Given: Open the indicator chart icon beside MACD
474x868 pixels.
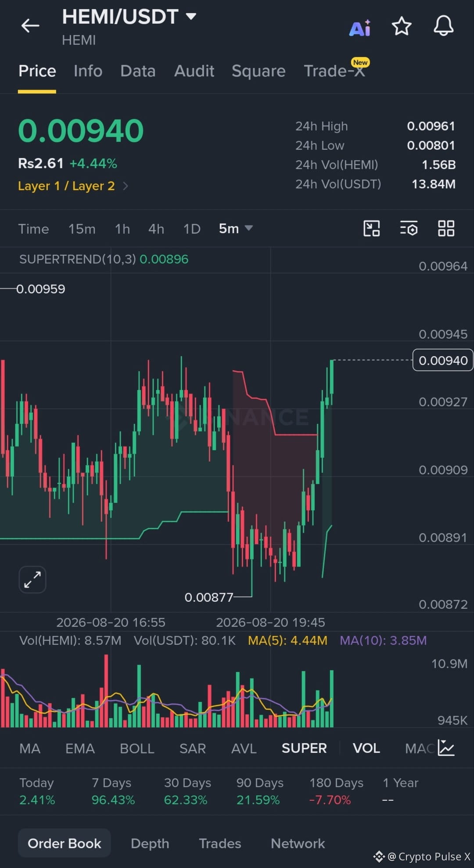Looking at the screenshot, I should 446,748.
